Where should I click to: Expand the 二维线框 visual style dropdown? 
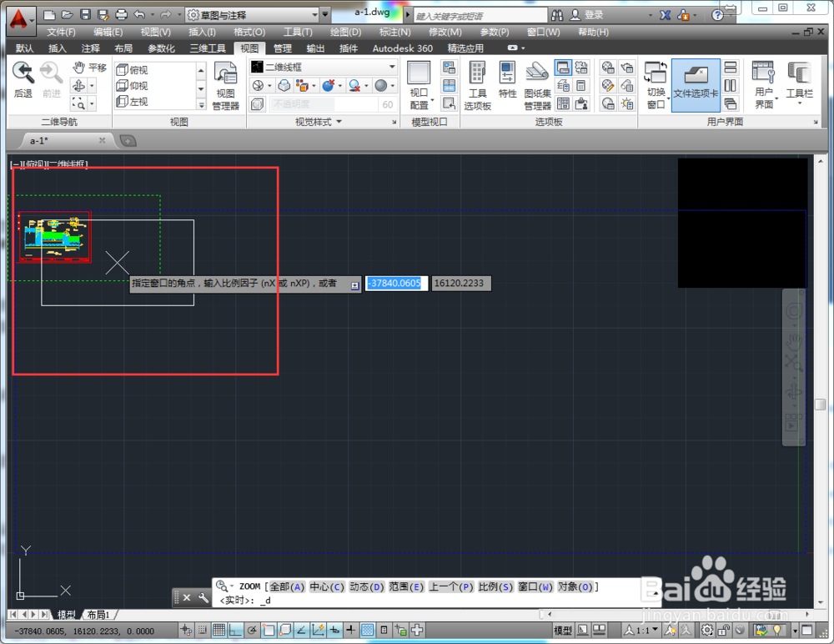(x=392, y=67)
